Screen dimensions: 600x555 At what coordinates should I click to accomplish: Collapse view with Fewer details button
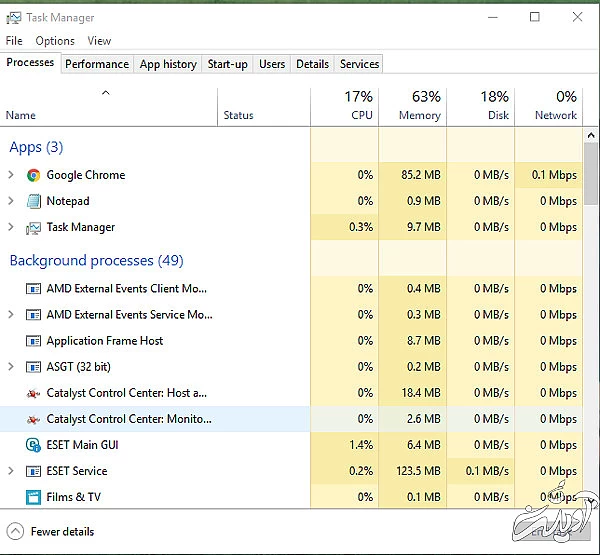point(52,532)
